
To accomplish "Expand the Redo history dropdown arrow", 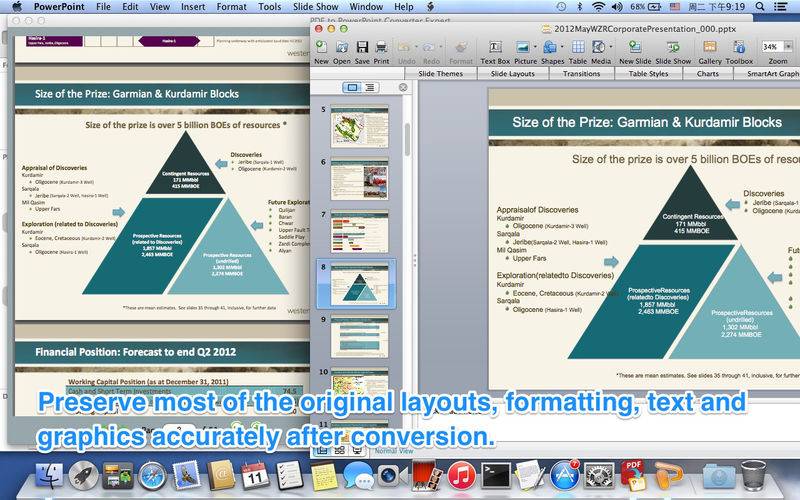I will 440,47.
